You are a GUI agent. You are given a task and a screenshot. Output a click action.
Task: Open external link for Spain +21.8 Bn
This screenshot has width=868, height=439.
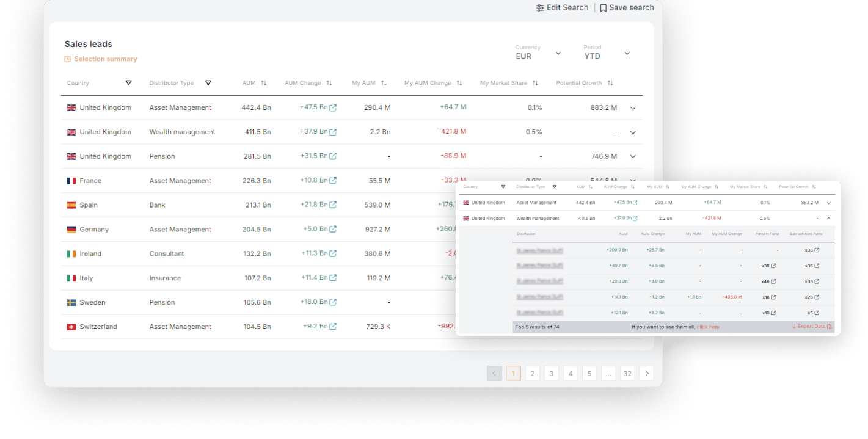[x=333, y=205]
